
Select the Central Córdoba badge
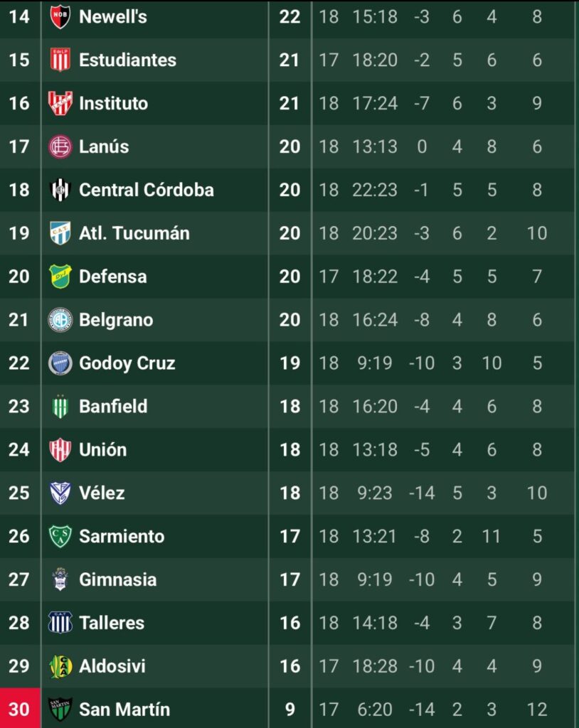tap(60, 189)
